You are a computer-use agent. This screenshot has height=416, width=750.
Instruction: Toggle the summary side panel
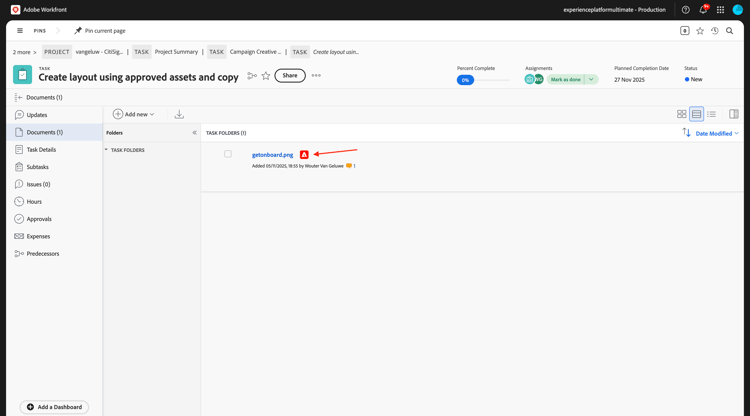coord(734,114)
